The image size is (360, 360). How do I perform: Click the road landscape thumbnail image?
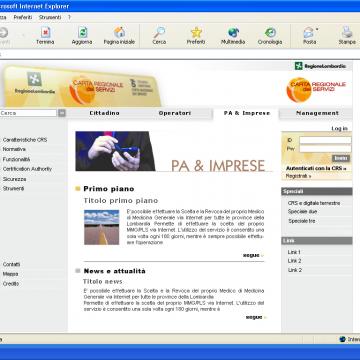point(102,227)
